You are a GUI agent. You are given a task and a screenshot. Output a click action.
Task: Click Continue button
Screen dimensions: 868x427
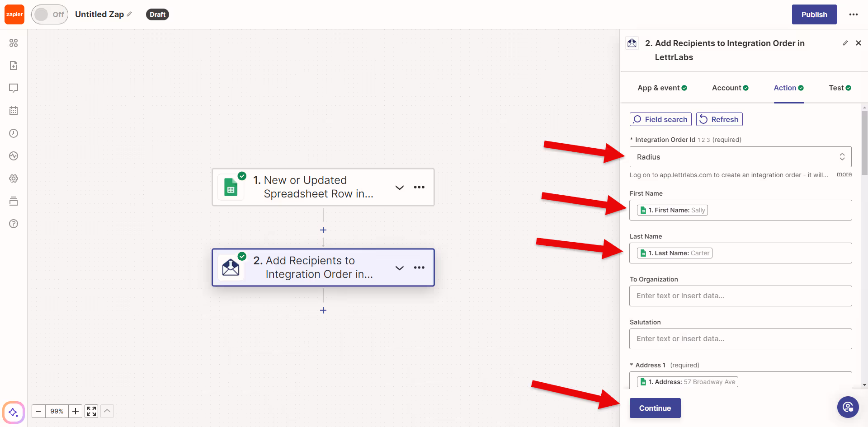pos(655,408)
